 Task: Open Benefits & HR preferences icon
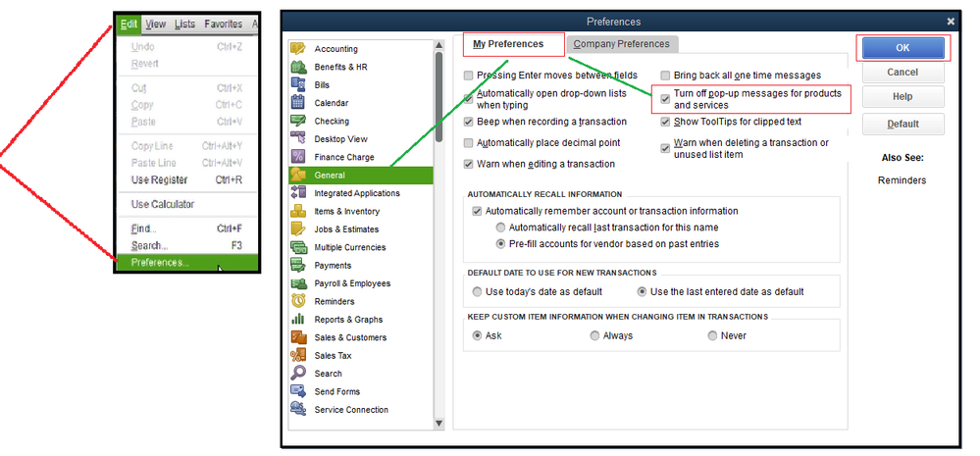point(298,67)
